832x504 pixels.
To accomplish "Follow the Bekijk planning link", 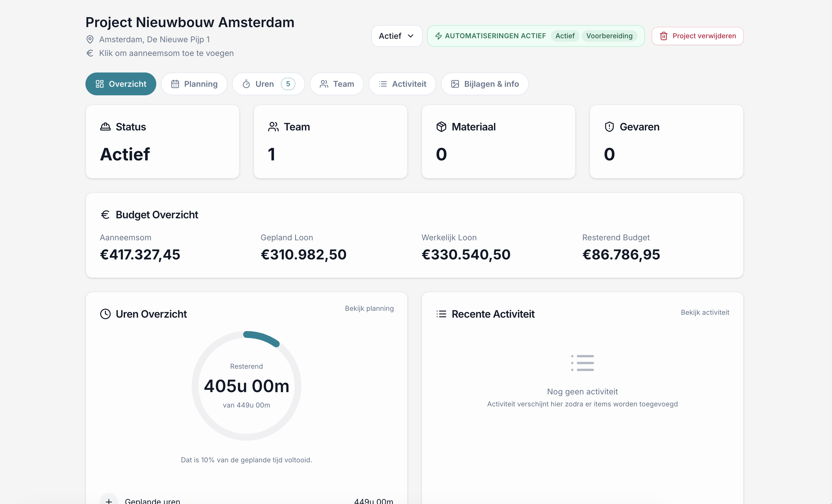I will 369,308.
